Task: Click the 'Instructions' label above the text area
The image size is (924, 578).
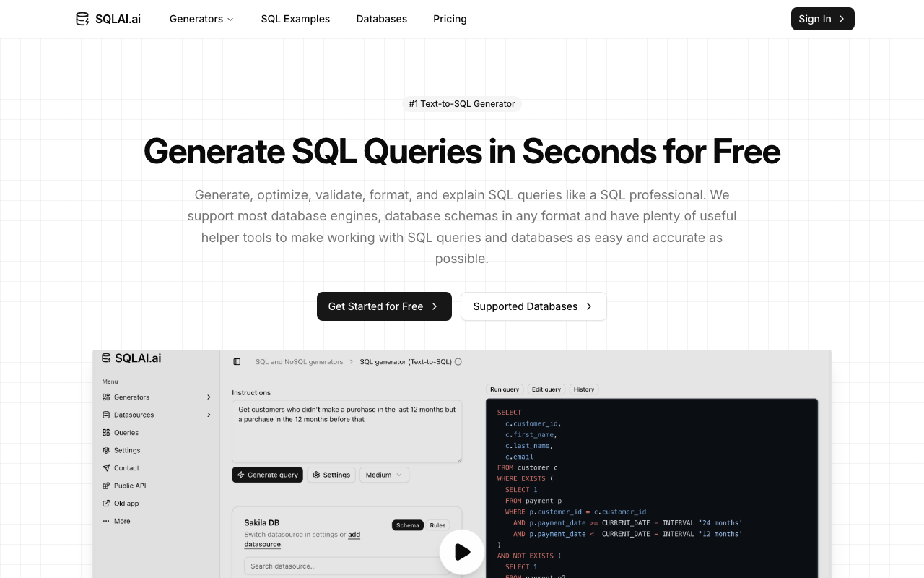Action: coord(251,392)
